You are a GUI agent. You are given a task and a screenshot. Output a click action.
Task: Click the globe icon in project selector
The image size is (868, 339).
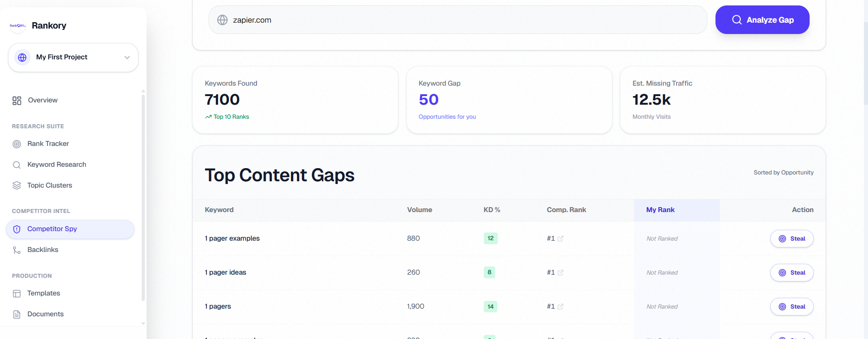pyautogui.click(x=22, y=58)
